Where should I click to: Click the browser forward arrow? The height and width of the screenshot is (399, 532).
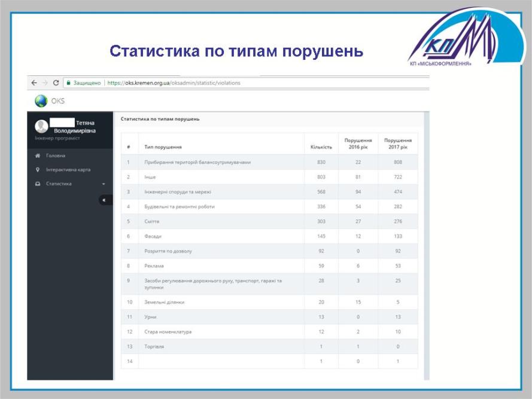[45, 83]
